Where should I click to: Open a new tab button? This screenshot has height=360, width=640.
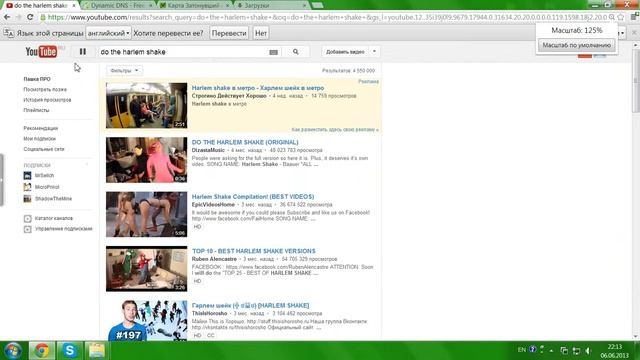318,5
